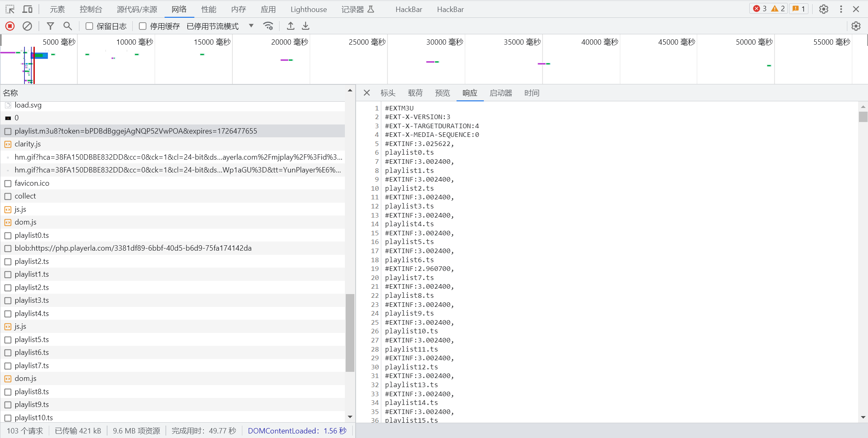The image size is (868, 438).
Task: Export the HAR file with the download icon
Action: (x=306, y=26)
